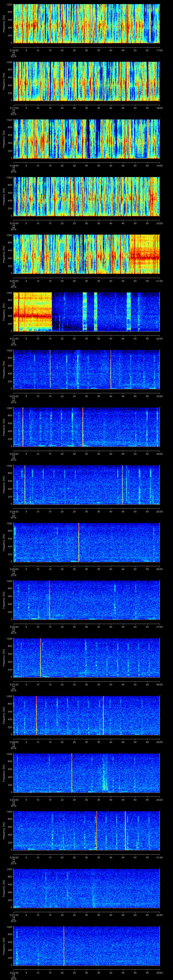The height and width of the screenshot is (980, 173).
Task: Open the spectrogram panel starting at 0:19:00
Action: [x=87, y=196]
